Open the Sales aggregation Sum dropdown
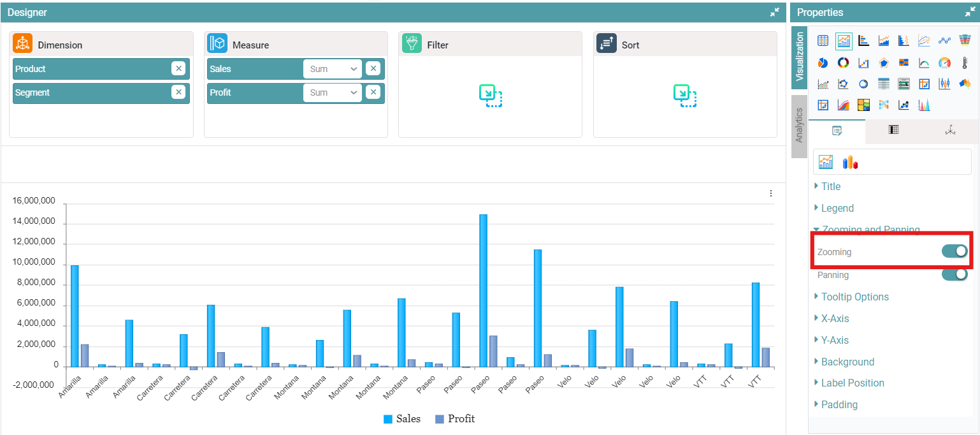The width and height of the screenshot is (980, 435). (x=332, y=69)
